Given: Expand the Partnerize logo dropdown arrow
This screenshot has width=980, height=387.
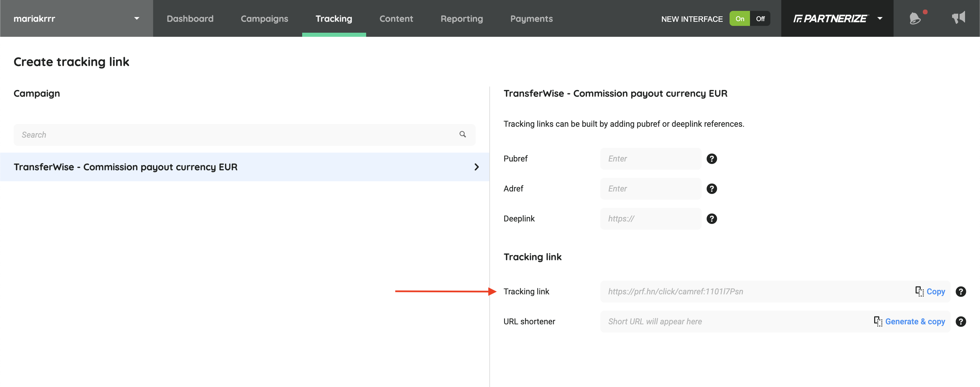Looking at the screenshot, I should pos(880,18).
